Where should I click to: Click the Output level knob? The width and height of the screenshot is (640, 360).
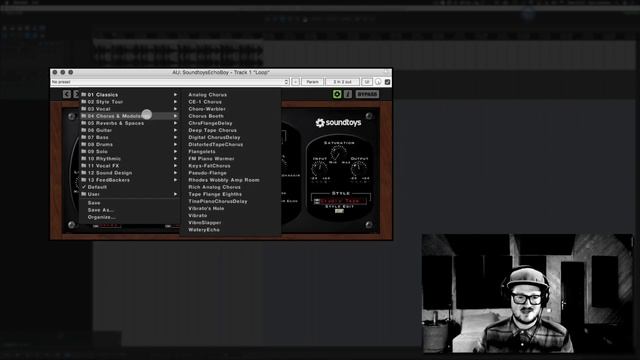point(359,169)
